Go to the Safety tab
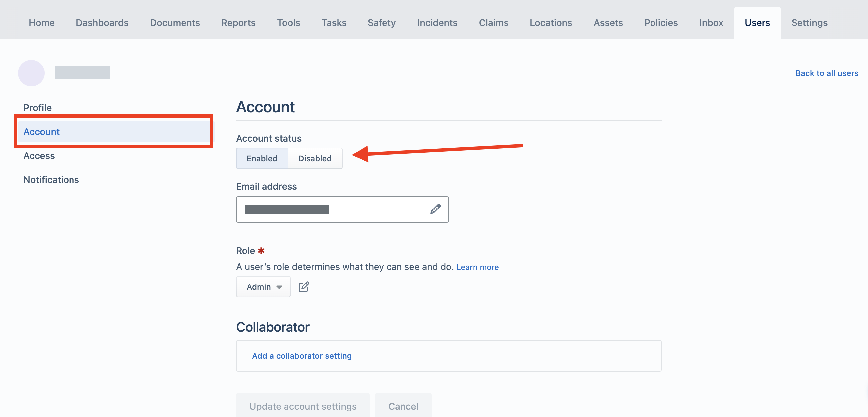 (x=381, y=23)
